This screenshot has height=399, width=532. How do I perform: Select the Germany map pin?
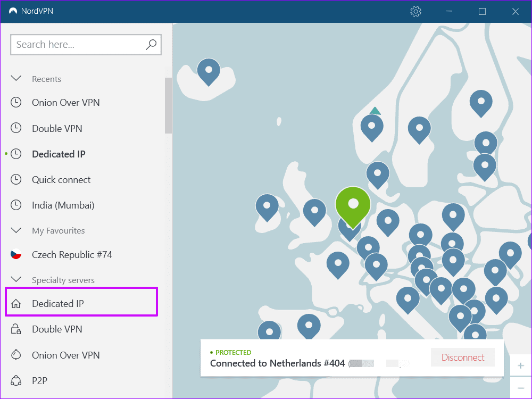coord(388,221)
